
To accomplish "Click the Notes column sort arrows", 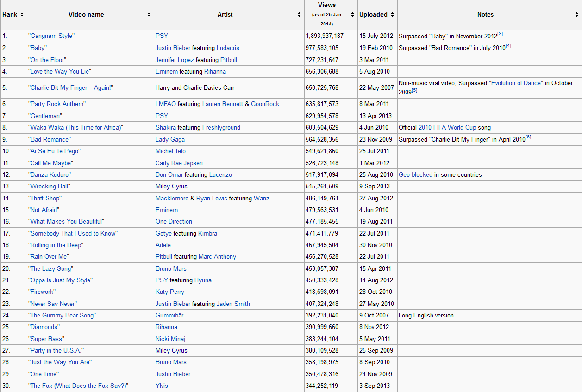I will click(577, 15).
